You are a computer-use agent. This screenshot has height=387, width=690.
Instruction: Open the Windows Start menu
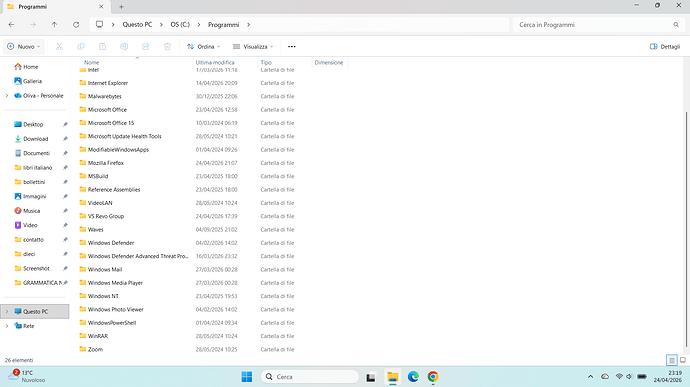tap(247, 377)
